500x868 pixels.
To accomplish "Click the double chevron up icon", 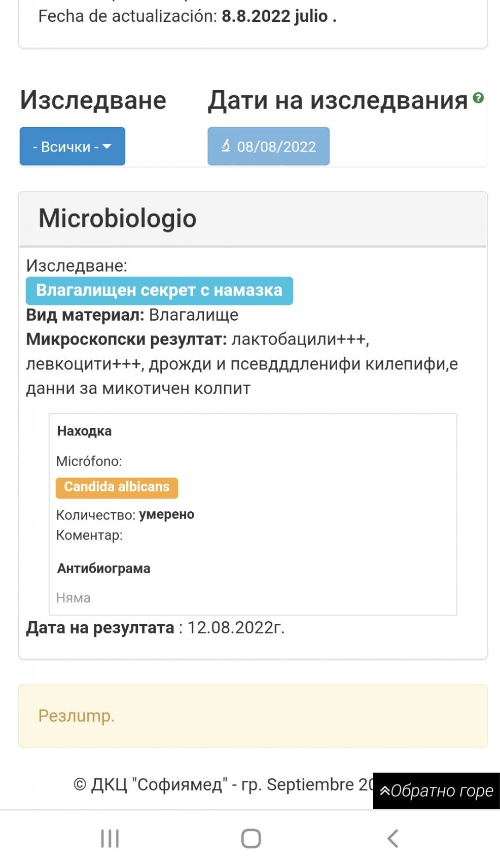I will (385, 791).
